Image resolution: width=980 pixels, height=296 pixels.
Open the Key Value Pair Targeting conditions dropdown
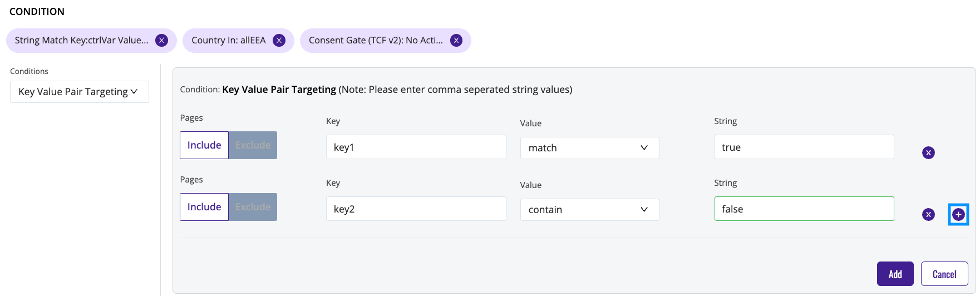coord(80,92)
